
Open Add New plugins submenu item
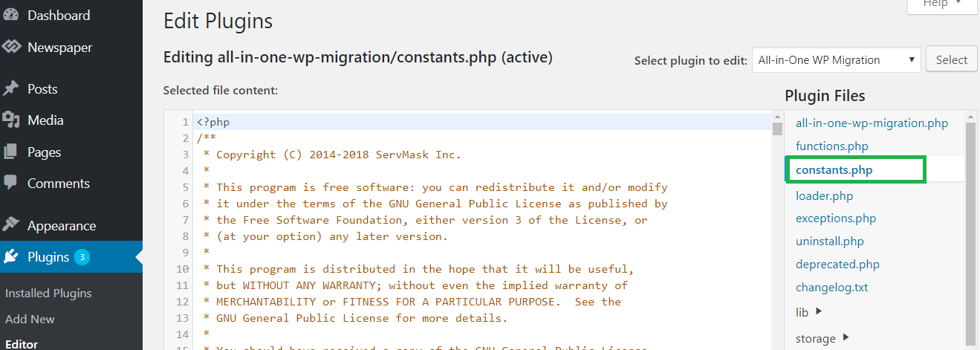pos(30,320)
